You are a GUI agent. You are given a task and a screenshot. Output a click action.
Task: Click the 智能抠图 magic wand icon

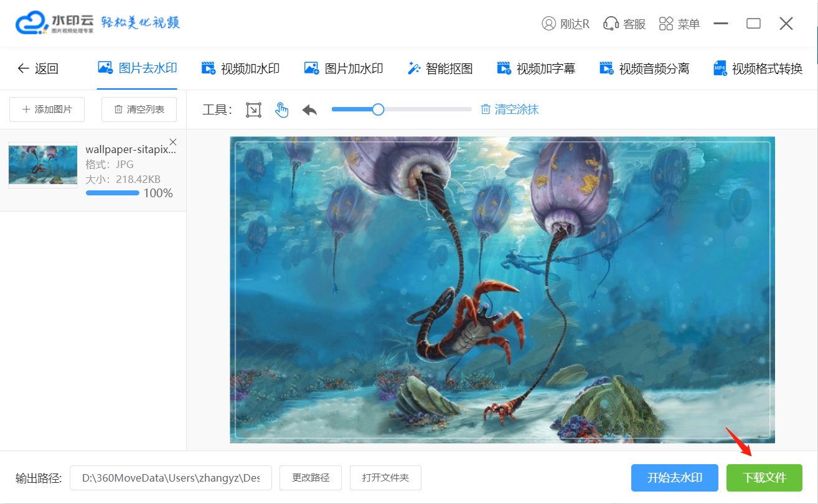click(x=414, y=68)
